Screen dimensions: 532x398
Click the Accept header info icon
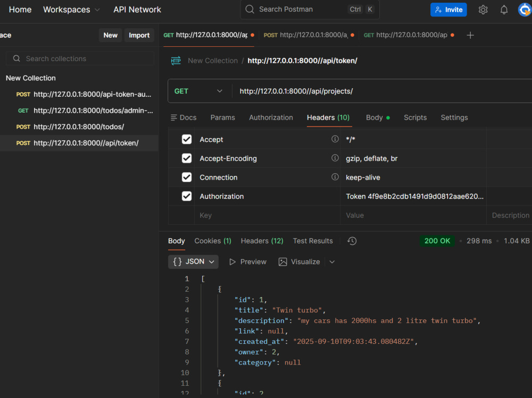(x=335, y=139)
